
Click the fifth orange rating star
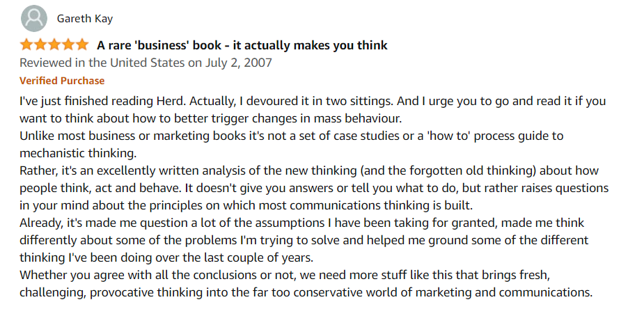click(x=81, y=45)
